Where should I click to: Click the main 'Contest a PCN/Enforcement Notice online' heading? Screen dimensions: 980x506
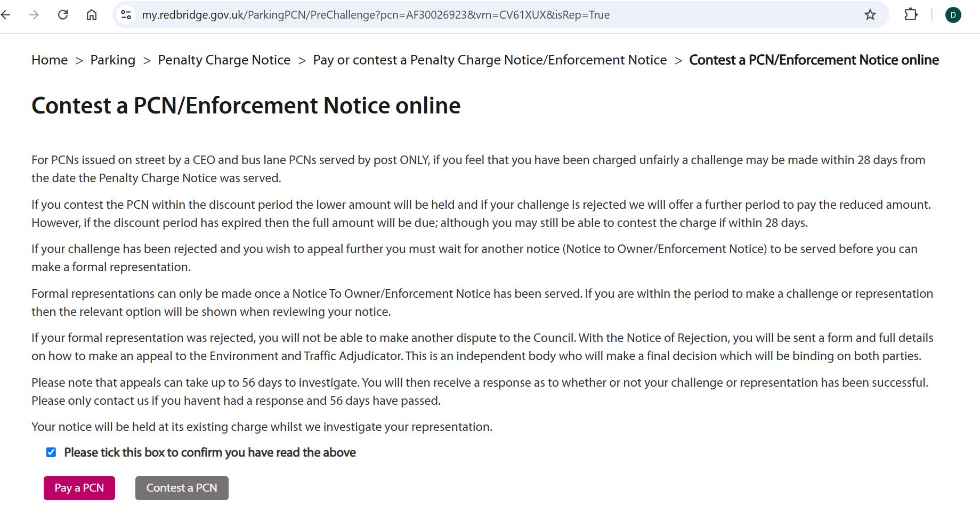point(246,105)
